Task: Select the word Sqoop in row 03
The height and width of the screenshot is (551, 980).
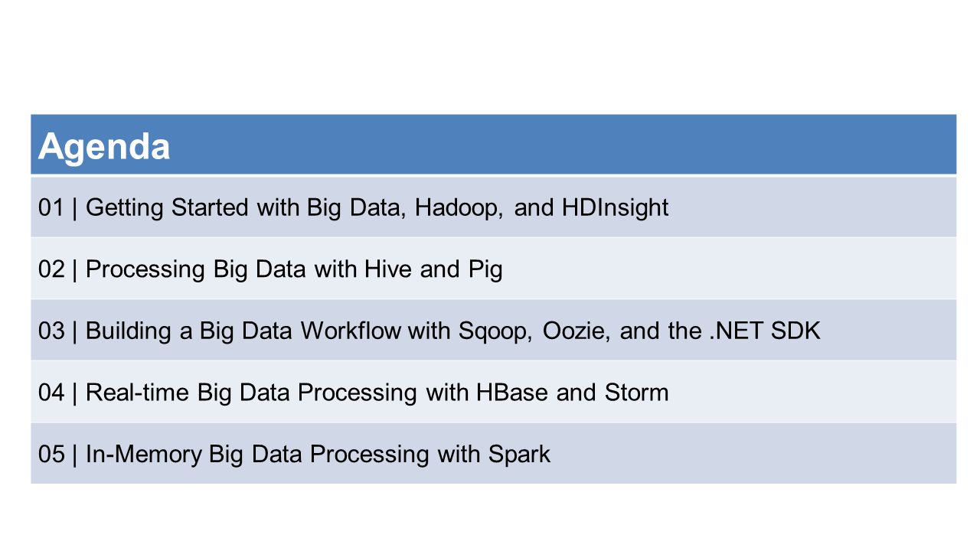Action: (x=493, y=332)
